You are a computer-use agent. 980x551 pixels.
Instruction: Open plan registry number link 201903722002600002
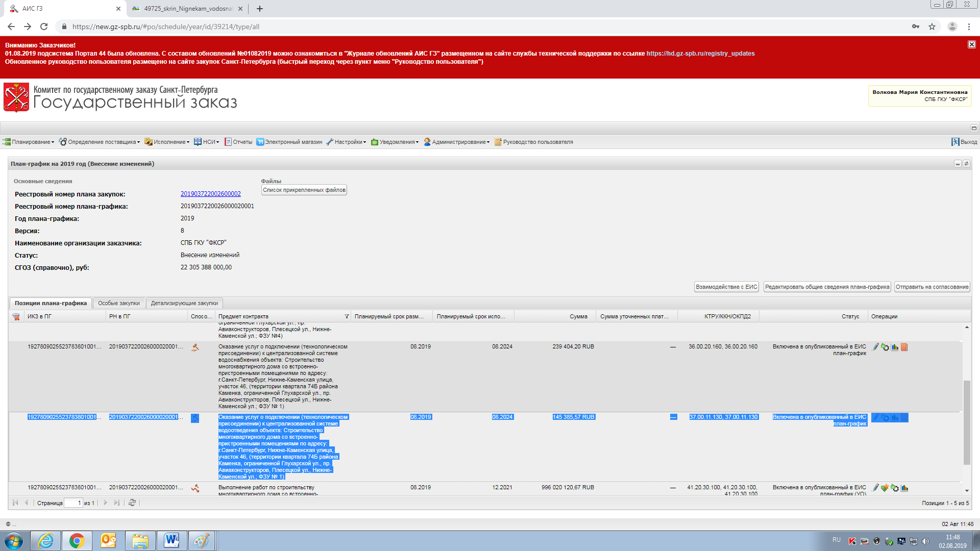(211, 194)
